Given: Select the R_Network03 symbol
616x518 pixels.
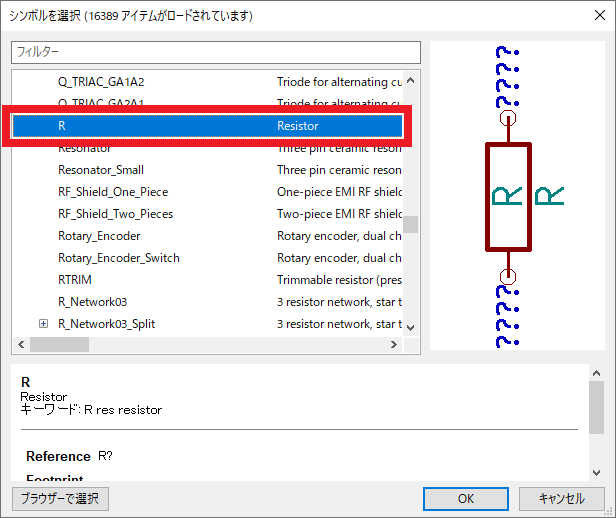Looking at the screenshot, I should tap(93, 302).
